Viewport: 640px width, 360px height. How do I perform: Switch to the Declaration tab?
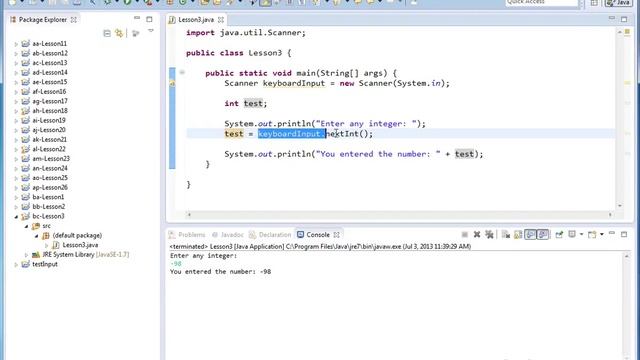270,235
